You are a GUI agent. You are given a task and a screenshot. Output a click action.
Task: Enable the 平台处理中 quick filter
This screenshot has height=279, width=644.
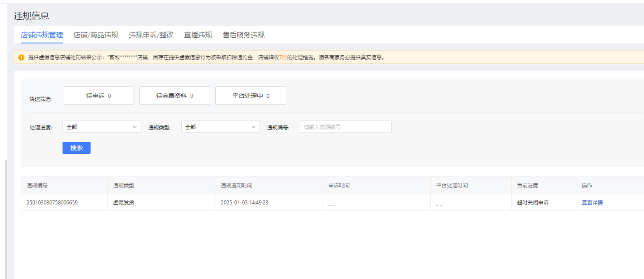pos(251,96)
